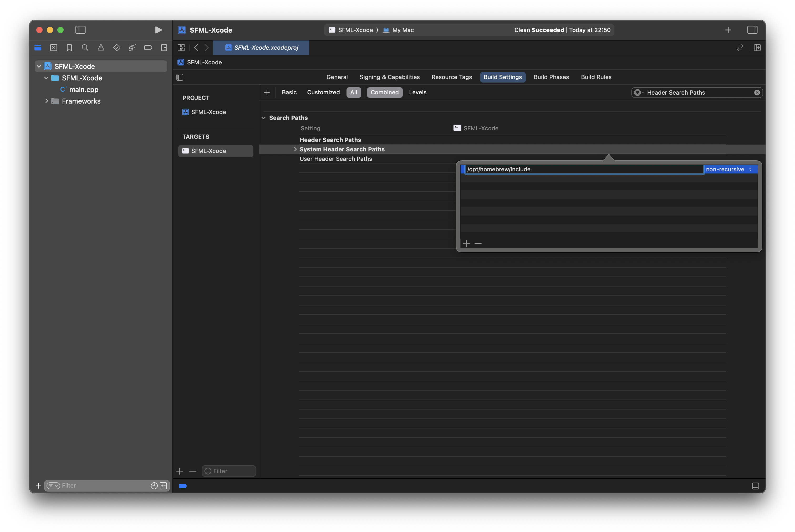795x532 pixels.
Task: Add a build setting with plus
Action: point(267,92)
